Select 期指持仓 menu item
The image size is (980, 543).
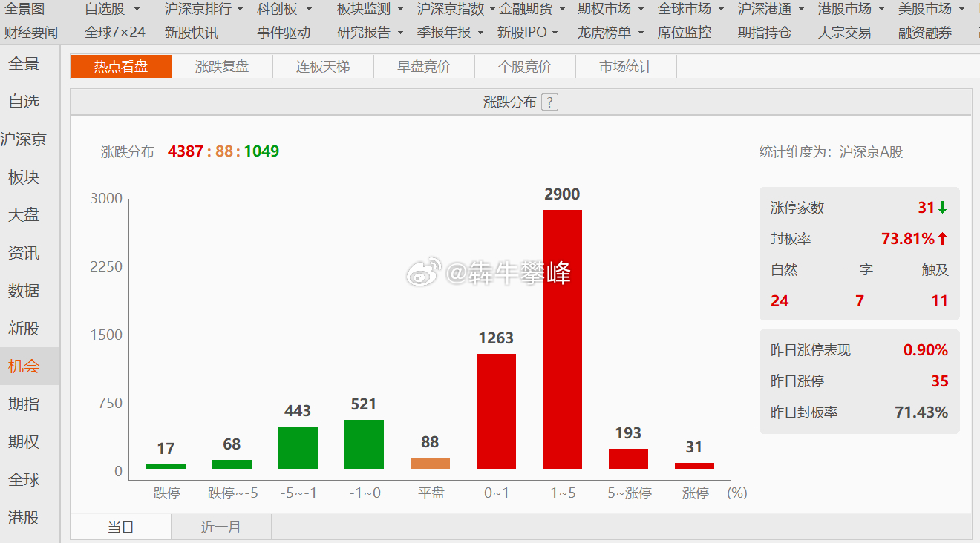click(x=765, y=33)
